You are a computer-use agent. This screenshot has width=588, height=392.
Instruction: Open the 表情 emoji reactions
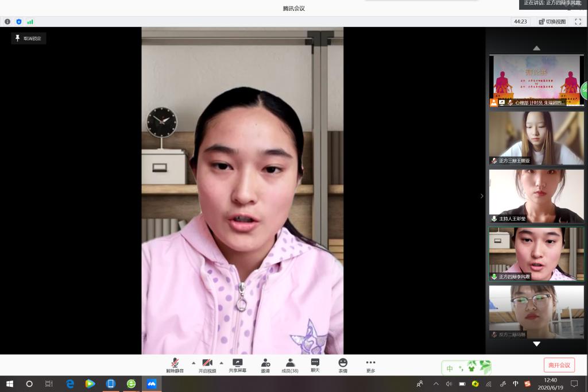pos(343,365)
